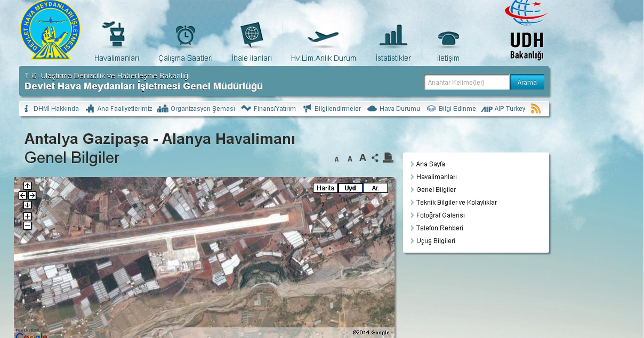The width and height of the screenshot is (644, 338).
Task: Pan the map up with arrow
Action: click(27, 186)
